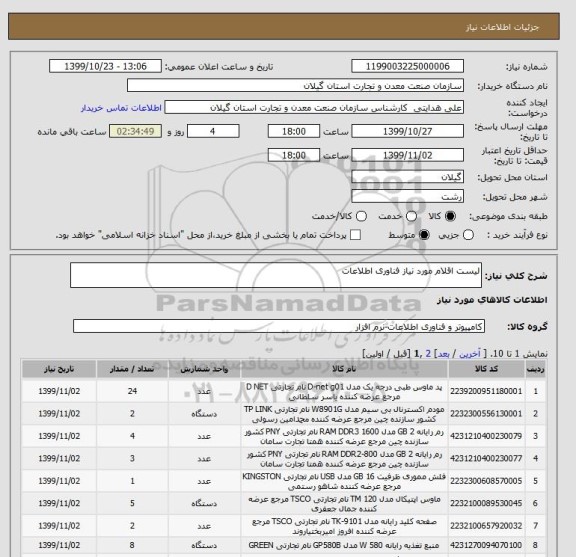Screen dimensions: 576x557
Task: Click quantity 8 in power supply row
Action: [132, 545]
